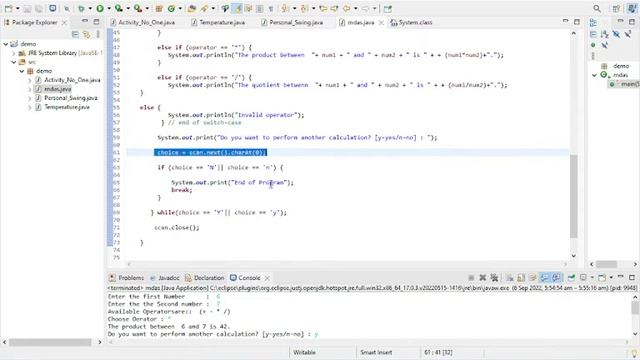The image size is (640, 360).
Task: Collapse mdas class in Outline
Action: [594, 75]
